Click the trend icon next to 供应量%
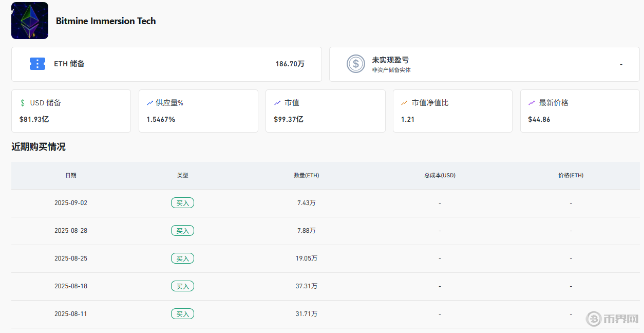The height and width of the screenshot is (333, 644). pyautogui.click(x=150, y=103)
